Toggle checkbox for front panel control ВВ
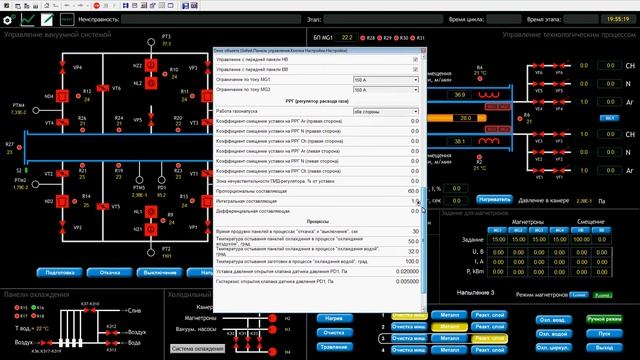 [416, 70]
